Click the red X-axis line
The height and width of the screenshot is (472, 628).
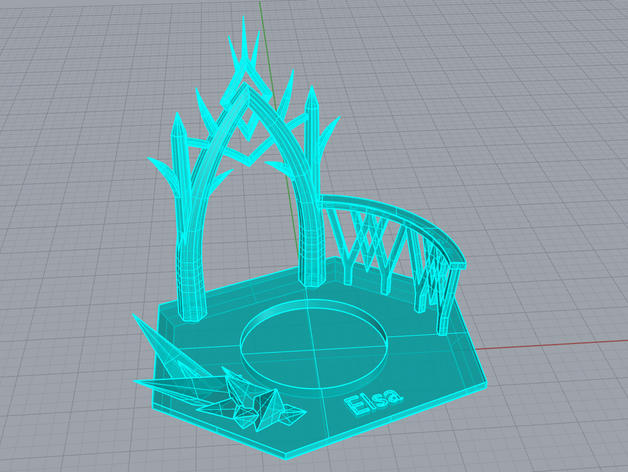click(552, 345)
